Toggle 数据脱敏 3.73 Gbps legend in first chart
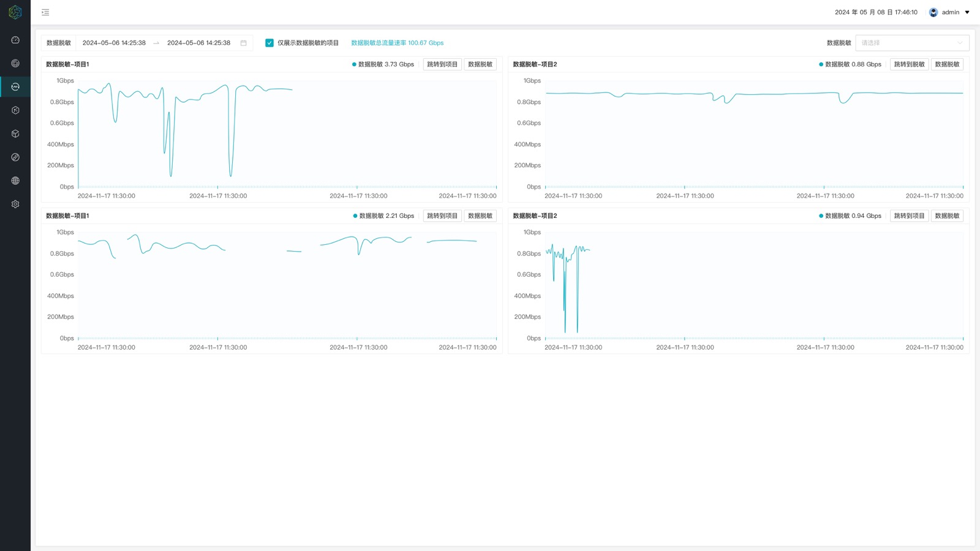 pos(383,64)
